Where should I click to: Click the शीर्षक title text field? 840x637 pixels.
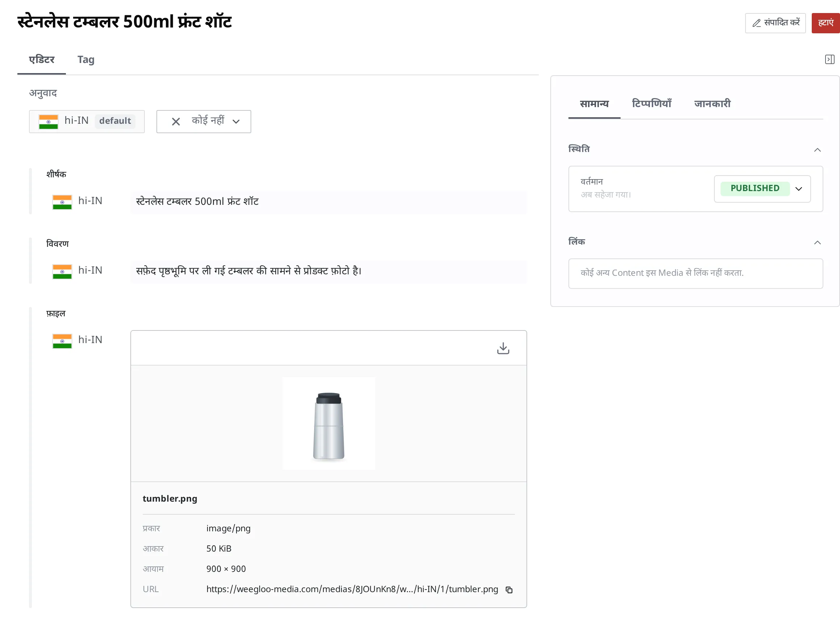pos(328,202)
